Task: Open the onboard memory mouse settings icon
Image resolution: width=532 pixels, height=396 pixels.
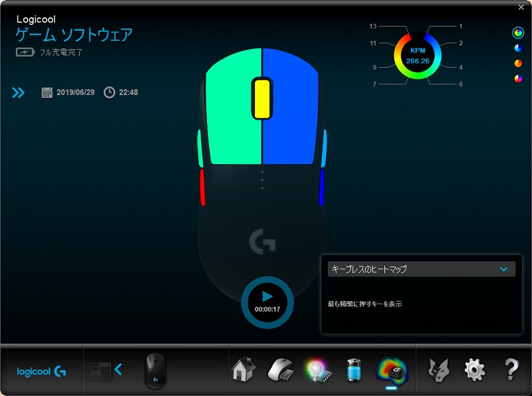Action: (x=281, y=370)
